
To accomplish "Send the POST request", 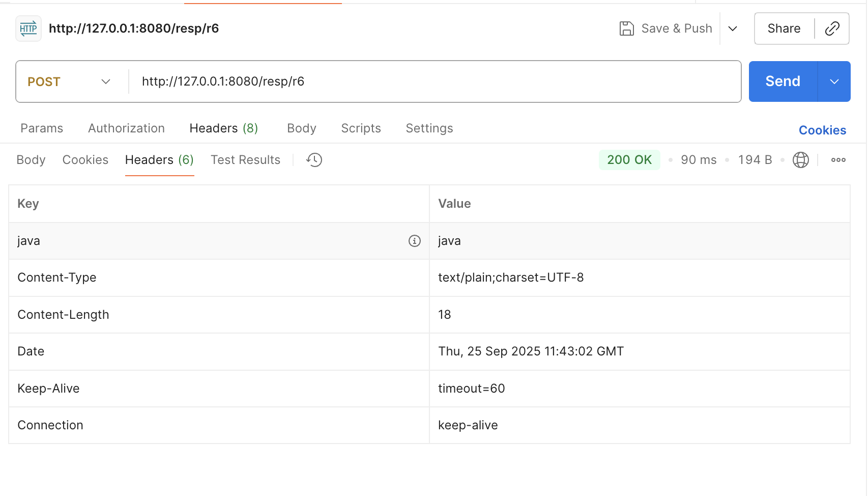I will click(x=783, y=81).
